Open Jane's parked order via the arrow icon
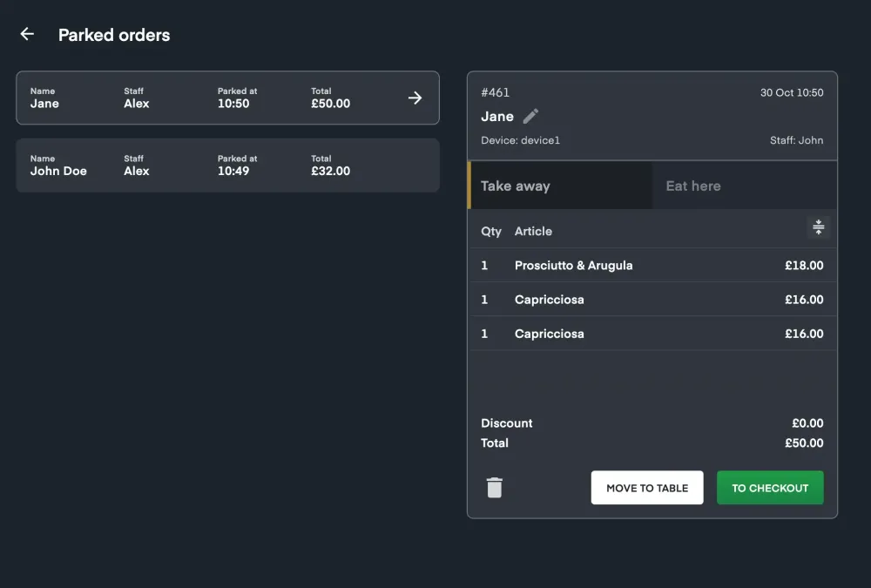871x588 pixels. [x=415, y=98]
